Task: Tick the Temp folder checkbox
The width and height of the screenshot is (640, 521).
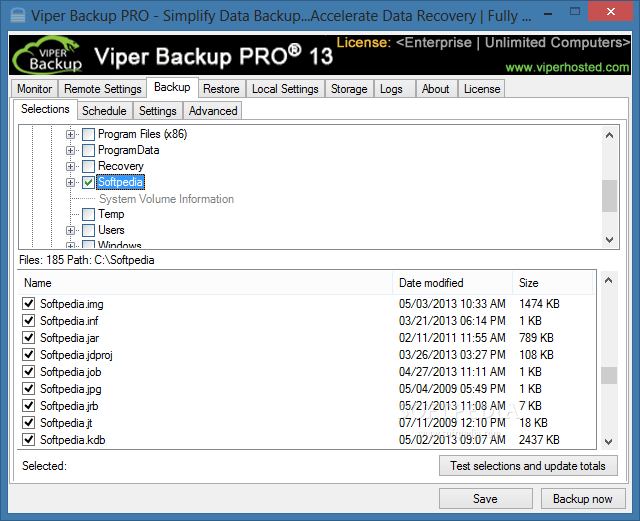Action: 89,214
